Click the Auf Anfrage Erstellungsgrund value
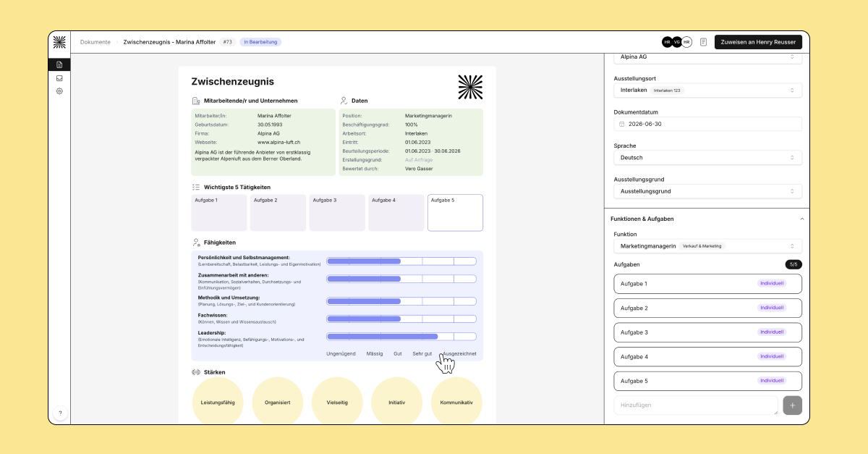Screen dimensions: 868x454 [x=419, y=159]
